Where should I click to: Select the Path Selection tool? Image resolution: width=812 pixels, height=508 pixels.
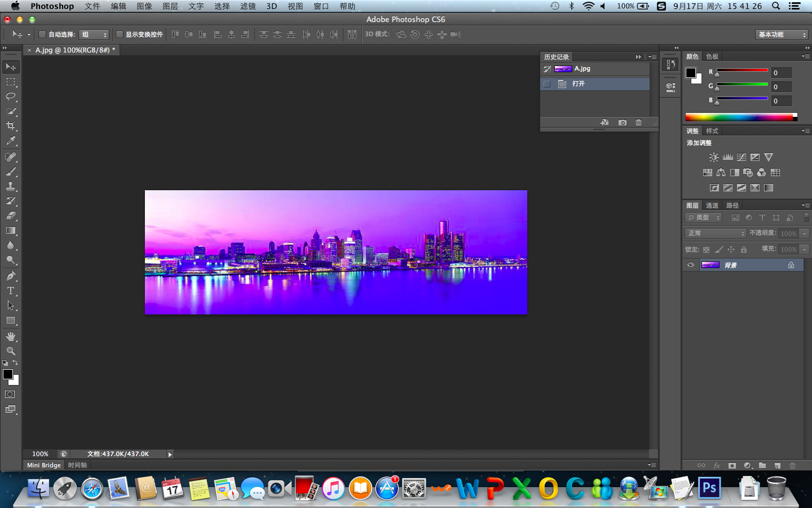pyautogui.click(x=11, y=305)
